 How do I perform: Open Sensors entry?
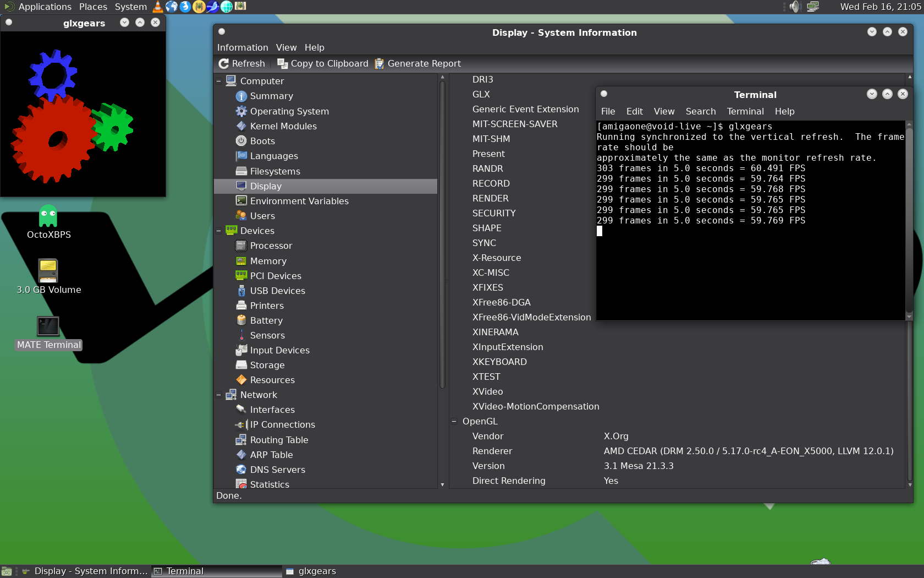point(267,335)
